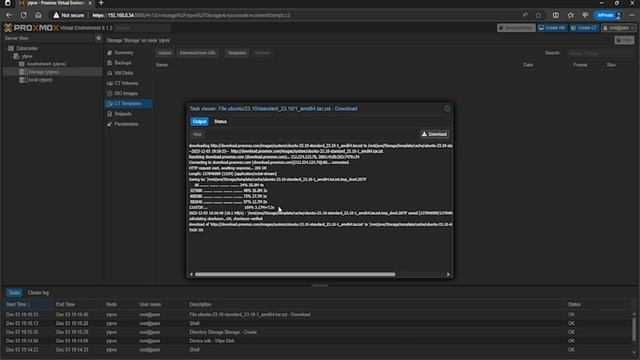Click the Upload button
This screenshot has width=640, height=360.
click(x=164, y=53)
